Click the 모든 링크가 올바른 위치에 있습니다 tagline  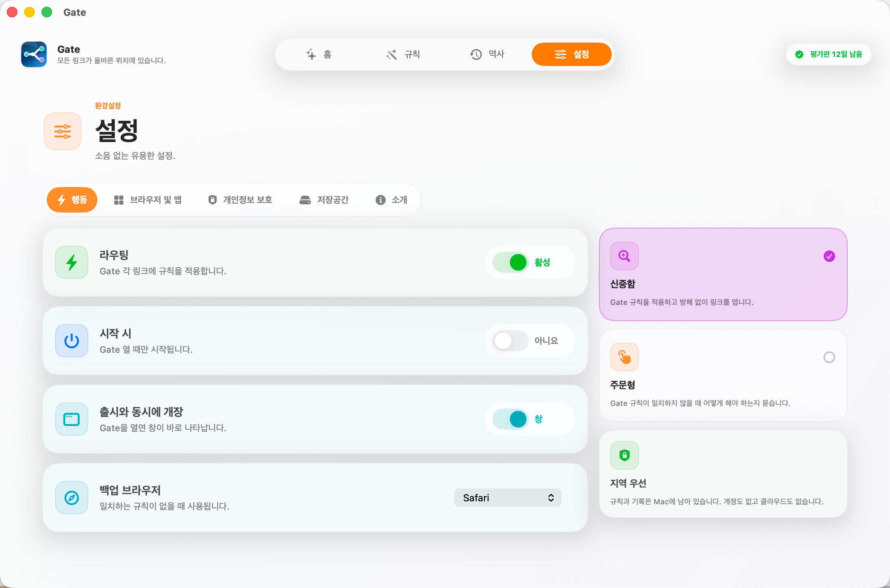pyautogui.click(x=112, y=60)
